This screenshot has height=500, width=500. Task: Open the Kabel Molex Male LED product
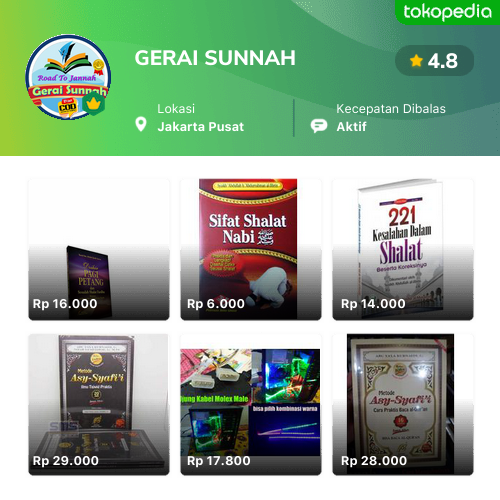[251, 405]
